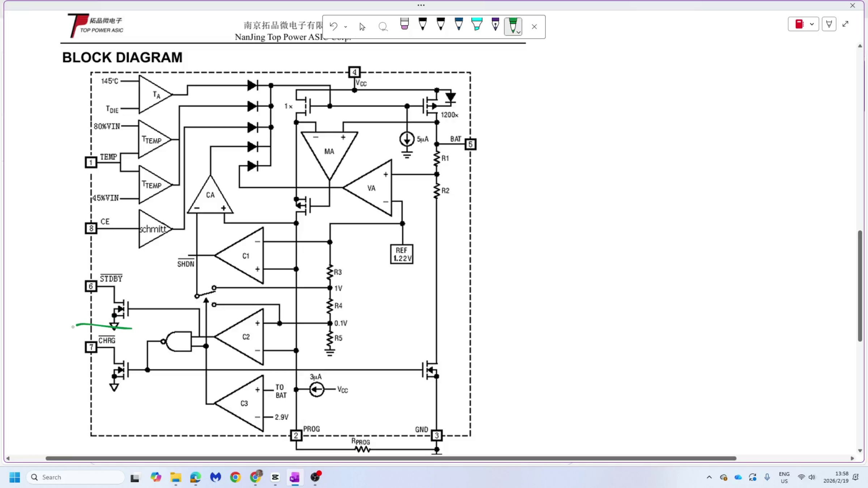868x488 pixels.
Task: Toggle microphone icon in system tray
Action: (x=767, y=477)
